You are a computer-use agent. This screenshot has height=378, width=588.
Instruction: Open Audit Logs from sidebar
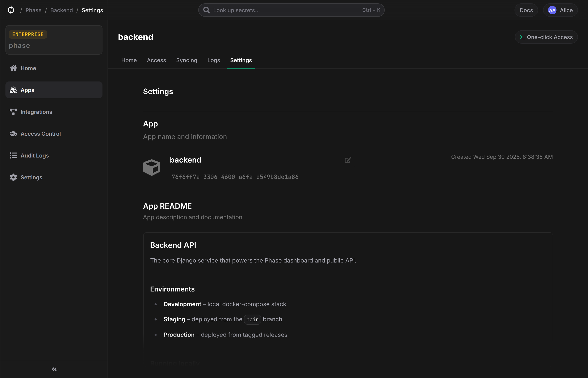54,155
